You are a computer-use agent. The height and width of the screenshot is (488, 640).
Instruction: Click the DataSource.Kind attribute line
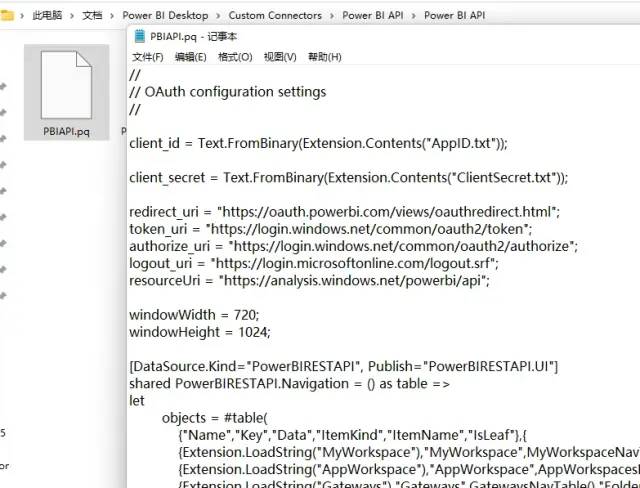click(x=344, y=366)
